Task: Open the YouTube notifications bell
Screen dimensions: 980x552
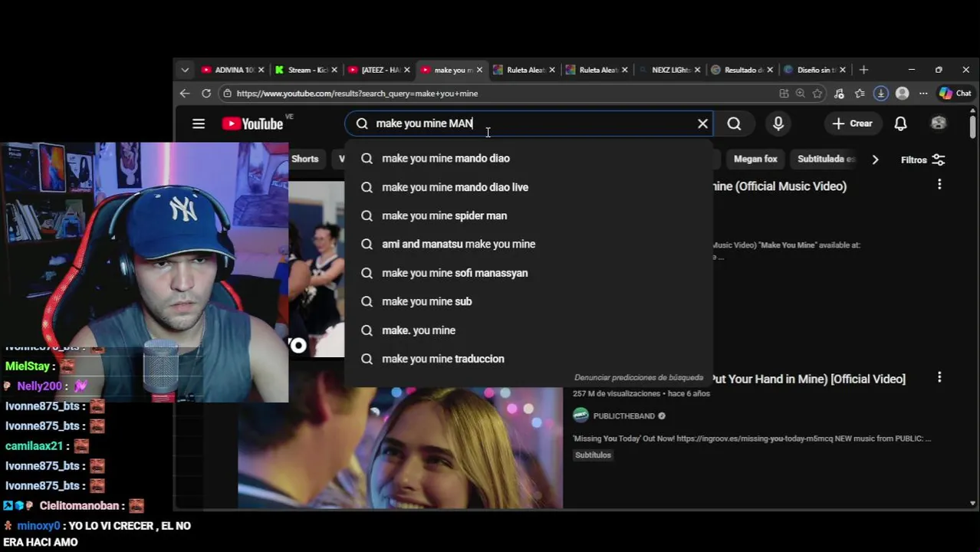Action: pyautogui.click(x=901, y=123)
